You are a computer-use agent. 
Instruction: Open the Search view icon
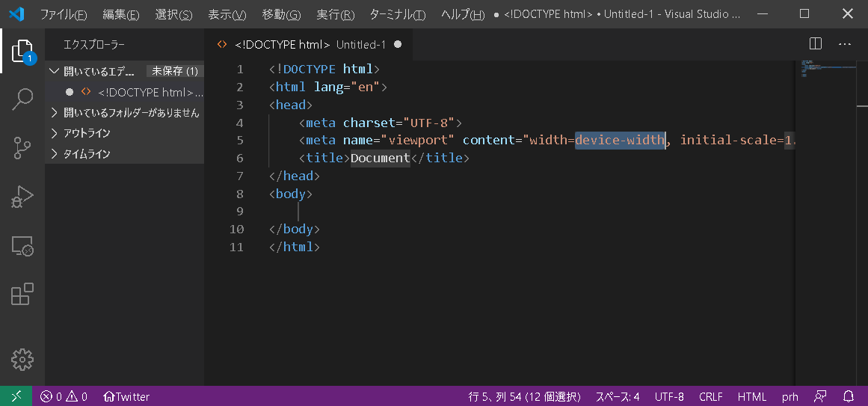pos(22,99)
